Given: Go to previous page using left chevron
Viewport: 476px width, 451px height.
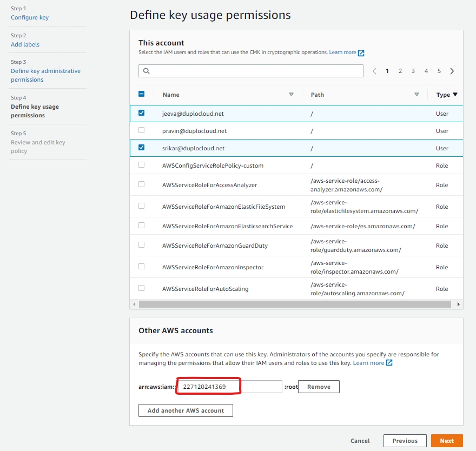Looking at the screenshot, I should pyautogui.click(x=374, y=71).
